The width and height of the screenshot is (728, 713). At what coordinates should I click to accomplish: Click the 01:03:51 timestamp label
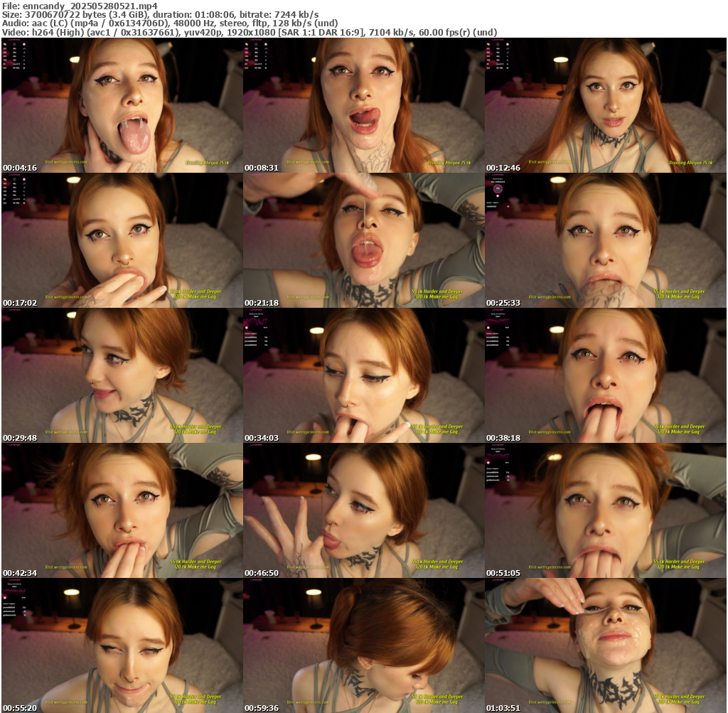tap(503, 708)
